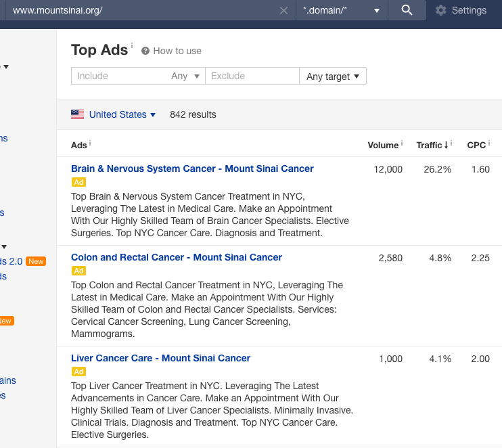Click the 12,000 volume value
This screenshot has width=502, height=448.
(x=388, y=169)
